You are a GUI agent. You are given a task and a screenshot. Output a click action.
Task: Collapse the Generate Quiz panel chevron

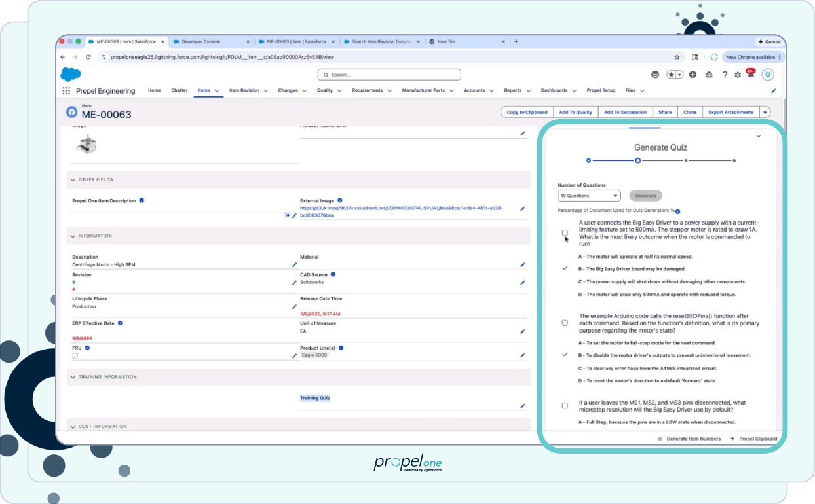759,136
